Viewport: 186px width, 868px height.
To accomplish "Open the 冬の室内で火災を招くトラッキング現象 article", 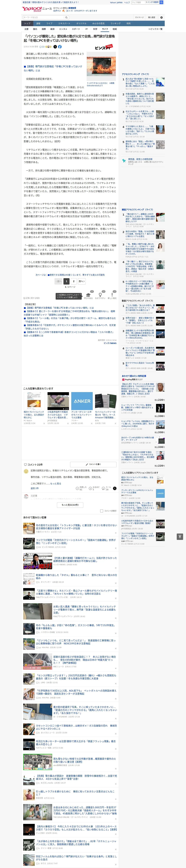I will click(x=76, y=527).
